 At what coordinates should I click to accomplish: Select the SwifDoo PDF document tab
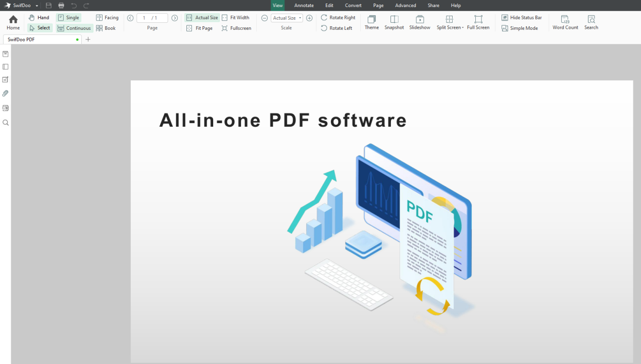pyautogui.click(x=42, y=39)
